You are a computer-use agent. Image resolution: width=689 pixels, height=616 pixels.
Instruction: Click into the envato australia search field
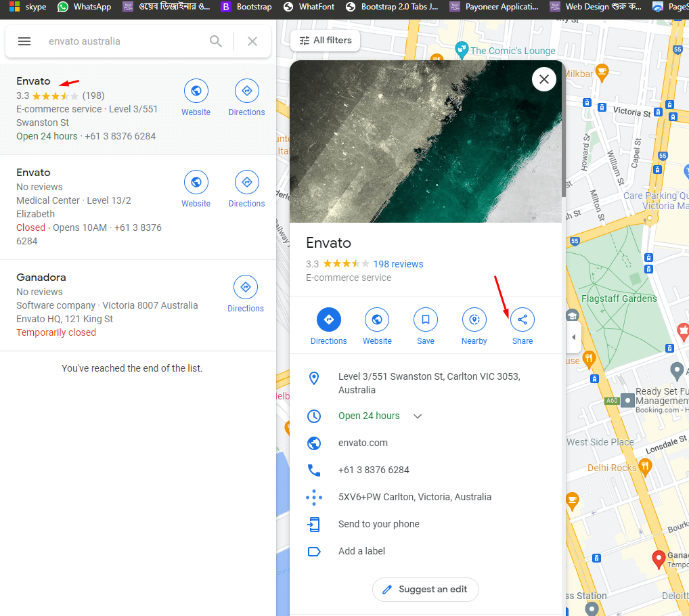pos(122,41)
